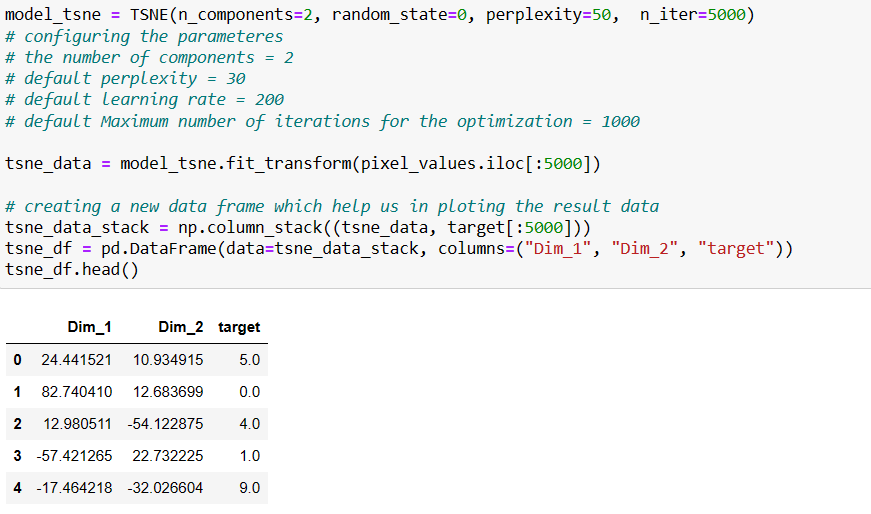Place cursor on the fit_transform line

pos(302,163)
